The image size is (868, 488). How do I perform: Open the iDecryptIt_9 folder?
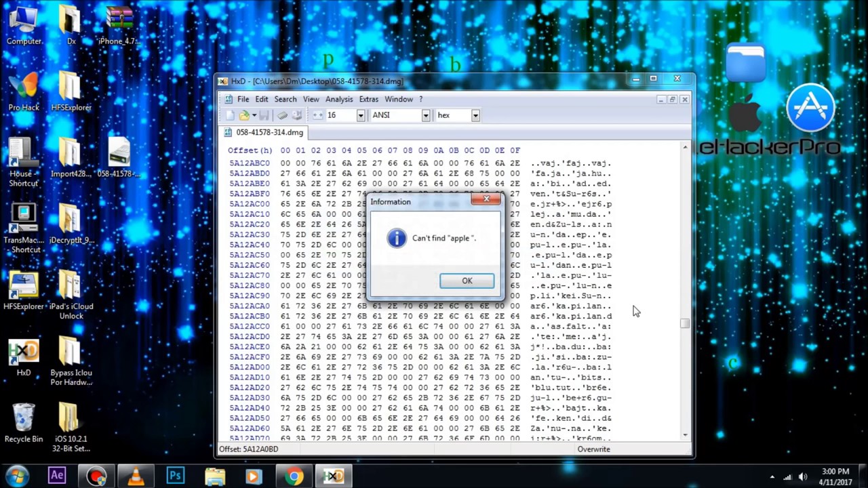(x=71, y=224)
